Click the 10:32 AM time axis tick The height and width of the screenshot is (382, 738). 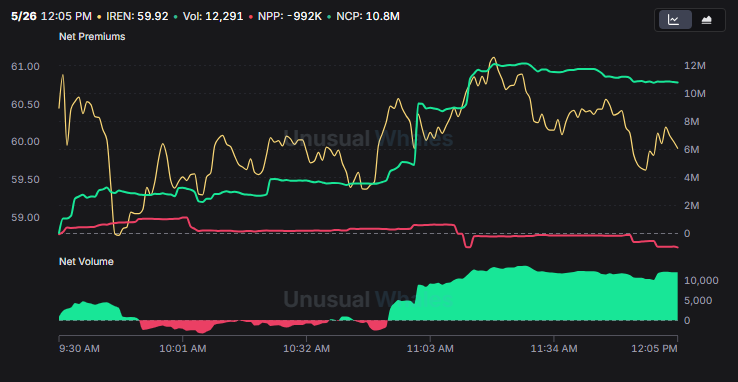306,349
